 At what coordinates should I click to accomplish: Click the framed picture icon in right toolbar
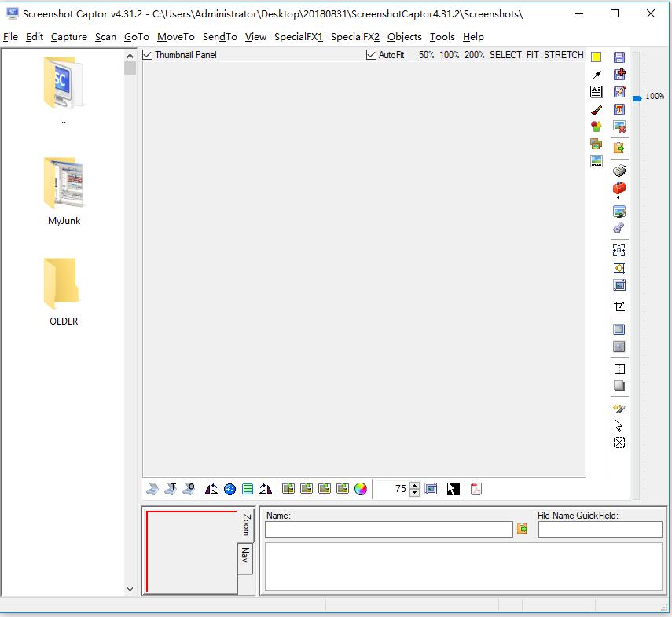click(619, 285)
